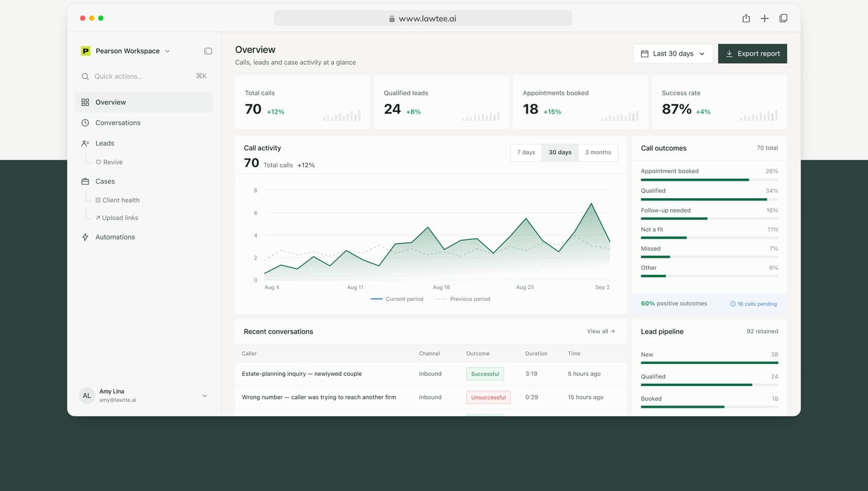Viewport: 868px width, 491px height.
Task: Open the Last 30 days date dropdown
Action: click(673, 54)
